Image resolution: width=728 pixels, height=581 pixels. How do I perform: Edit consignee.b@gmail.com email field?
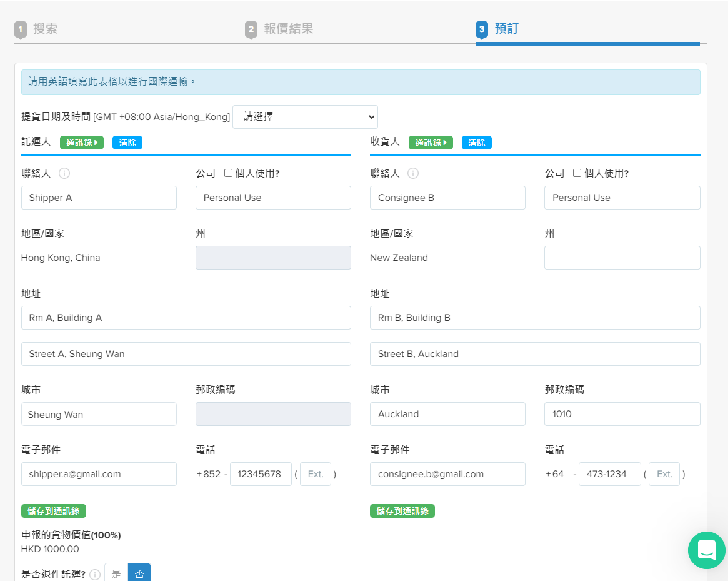[x=447, y=474]
